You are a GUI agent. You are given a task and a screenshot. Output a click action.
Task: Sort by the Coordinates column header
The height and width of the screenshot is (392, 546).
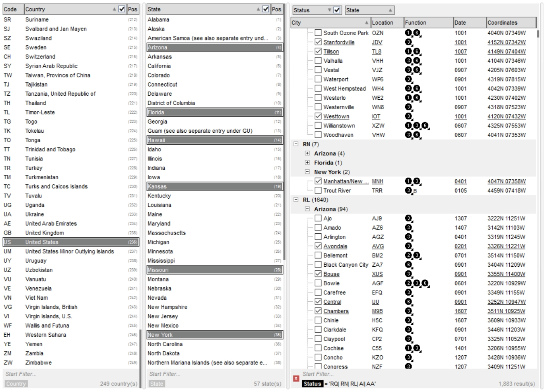pyautogui.click(x=511, y=23)
